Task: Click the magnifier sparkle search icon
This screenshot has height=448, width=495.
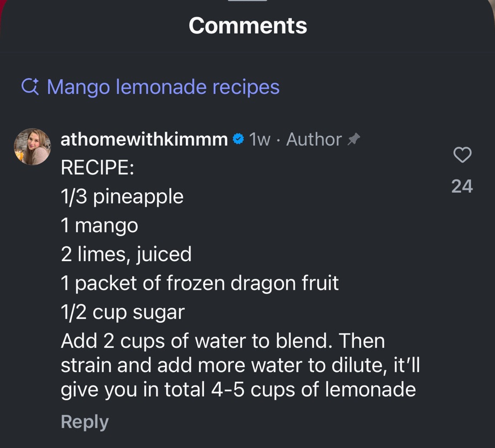Action: point(30,86)
